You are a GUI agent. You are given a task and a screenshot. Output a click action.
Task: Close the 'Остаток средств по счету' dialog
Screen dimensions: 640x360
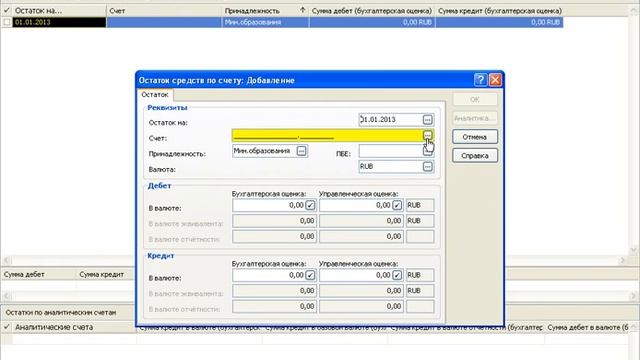(x=495, y=80)
